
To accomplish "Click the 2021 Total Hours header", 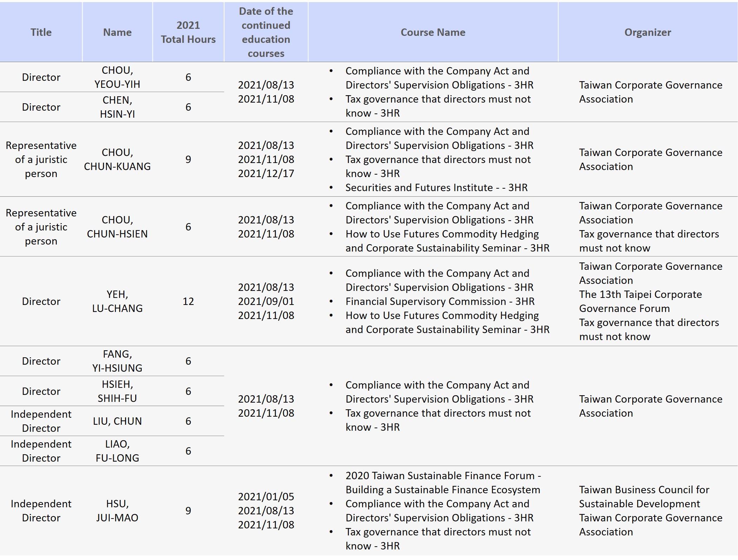I will [x=188, y=32].
